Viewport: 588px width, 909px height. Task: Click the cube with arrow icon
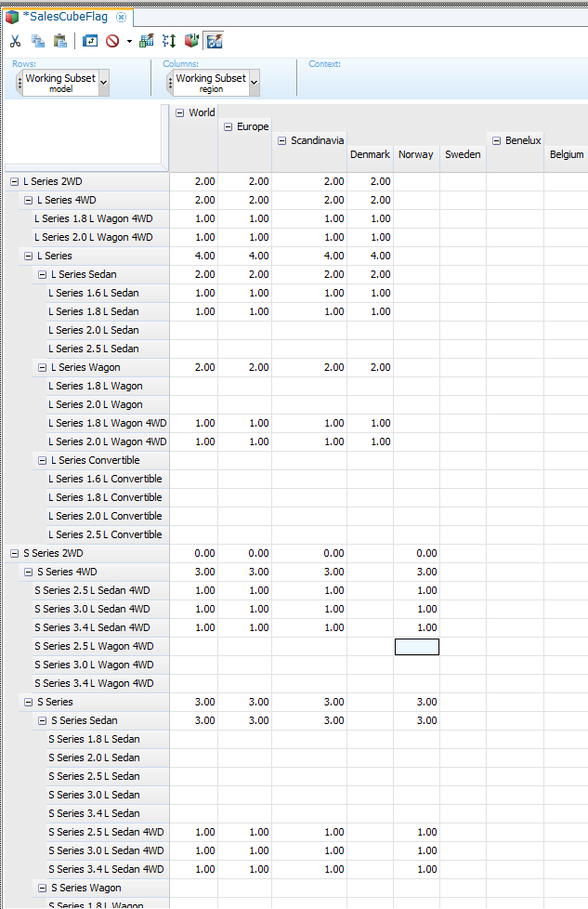click(192, 41)
